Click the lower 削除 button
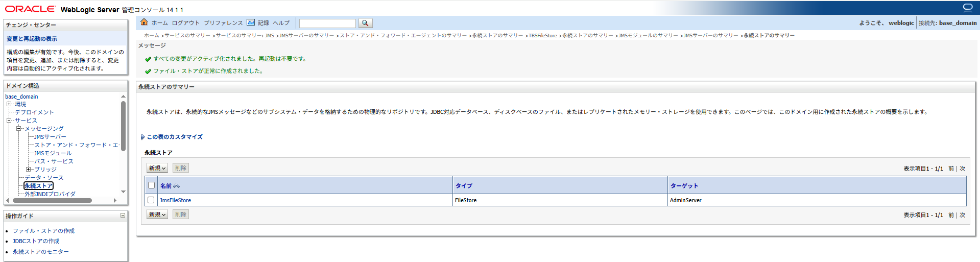The height and width of the screenshot is (262, 980). (181, 215)
